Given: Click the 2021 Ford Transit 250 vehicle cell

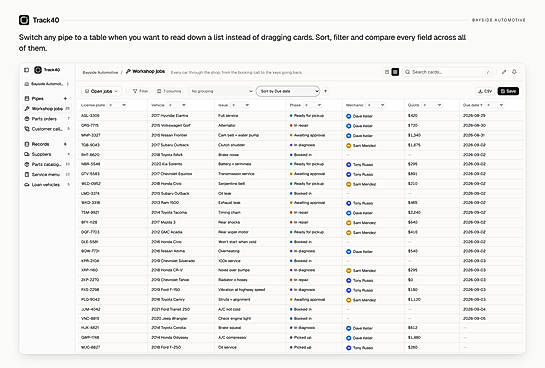Looking at the screenshot, I should 171,309.
